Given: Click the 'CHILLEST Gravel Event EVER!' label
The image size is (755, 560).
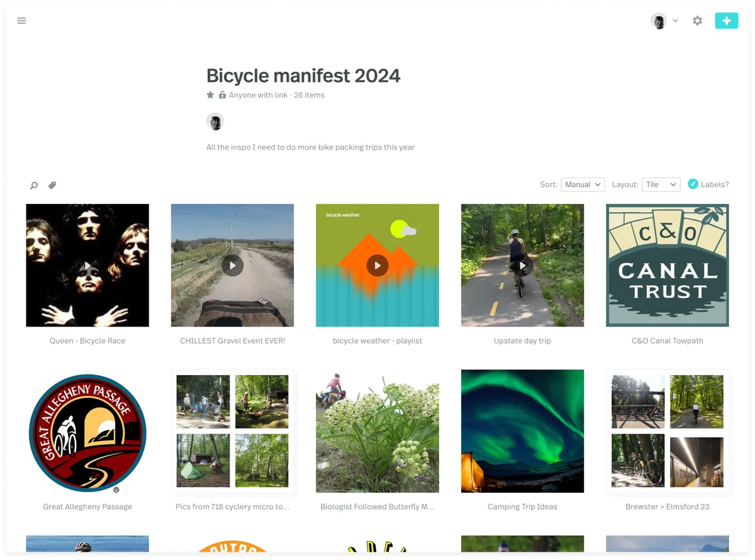Looking at the screenshot, I should [232, 341].
